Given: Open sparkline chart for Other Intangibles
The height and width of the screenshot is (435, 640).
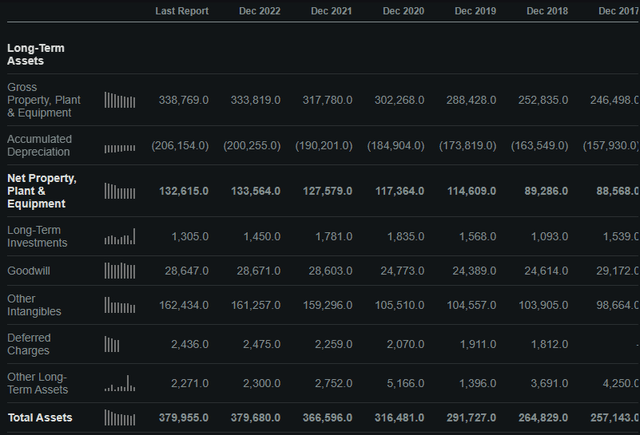Looking at the screenshot, I should 120,305.
